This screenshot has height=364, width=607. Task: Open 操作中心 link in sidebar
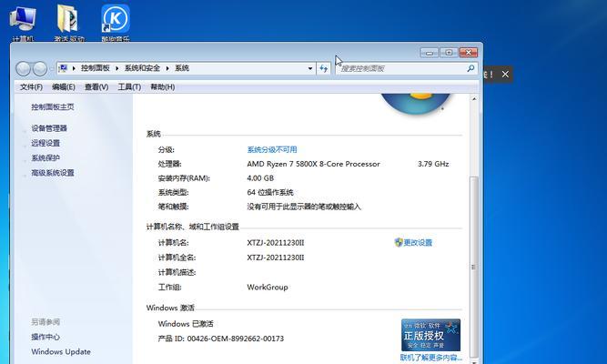(x=46, y=337)
